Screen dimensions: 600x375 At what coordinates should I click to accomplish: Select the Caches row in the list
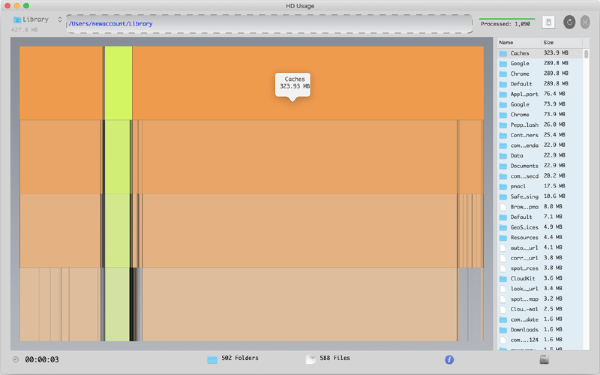(x=540, y=53)
